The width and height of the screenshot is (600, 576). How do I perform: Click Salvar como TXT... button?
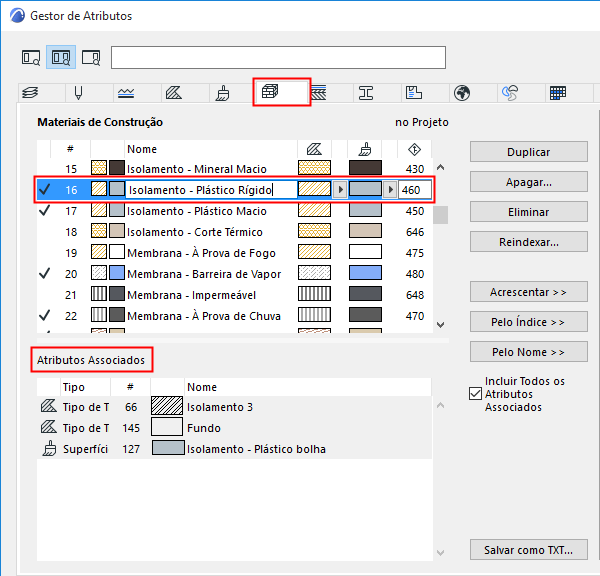[528, 550]
